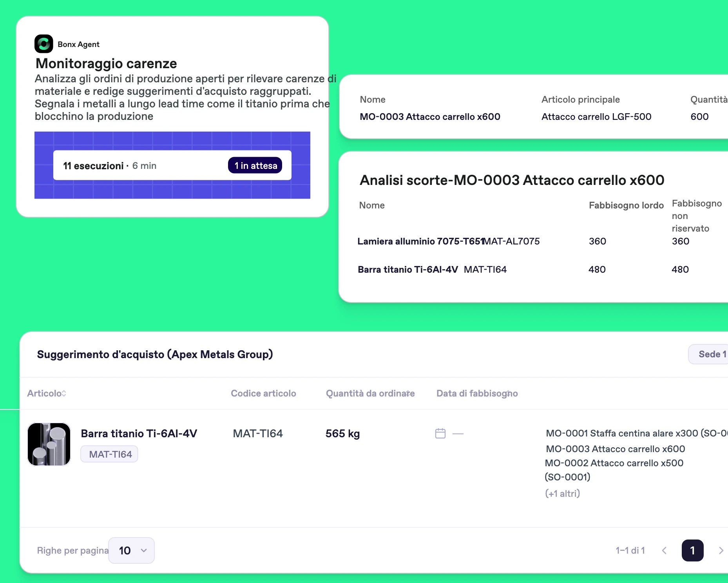Click 'Attacco carrello LGF-500' main article
Image resolution: width=728 pixels, height=583 pixels.
coord(596,116)
